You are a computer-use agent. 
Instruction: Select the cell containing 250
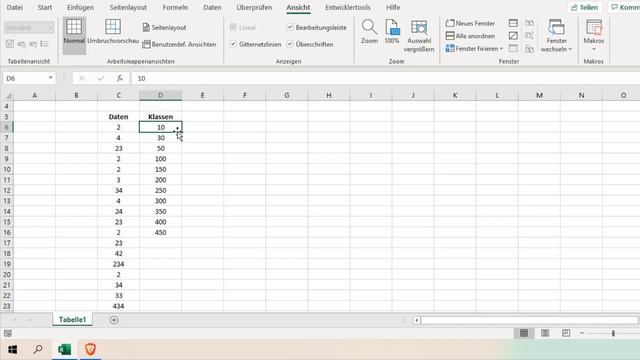tap(160, 191)
